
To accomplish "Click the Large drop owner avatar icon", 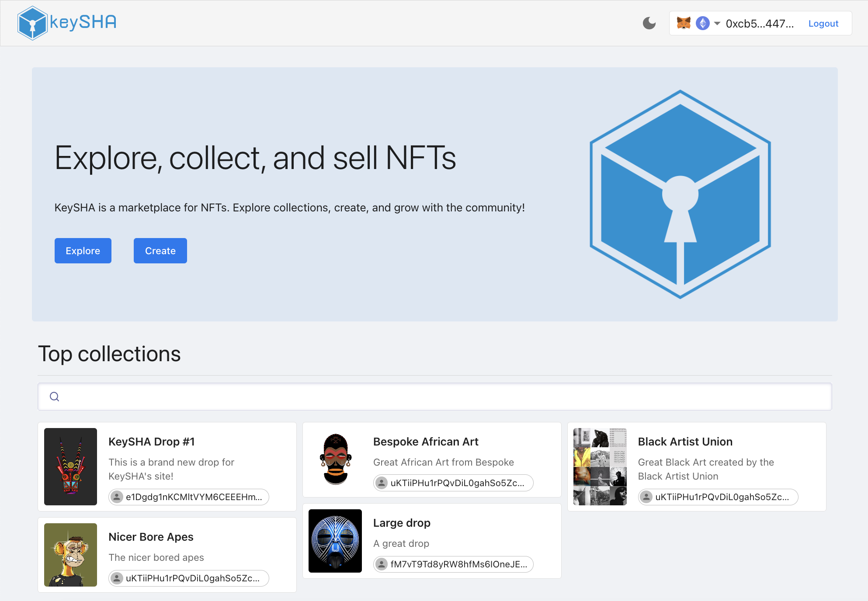I will 382,564.
